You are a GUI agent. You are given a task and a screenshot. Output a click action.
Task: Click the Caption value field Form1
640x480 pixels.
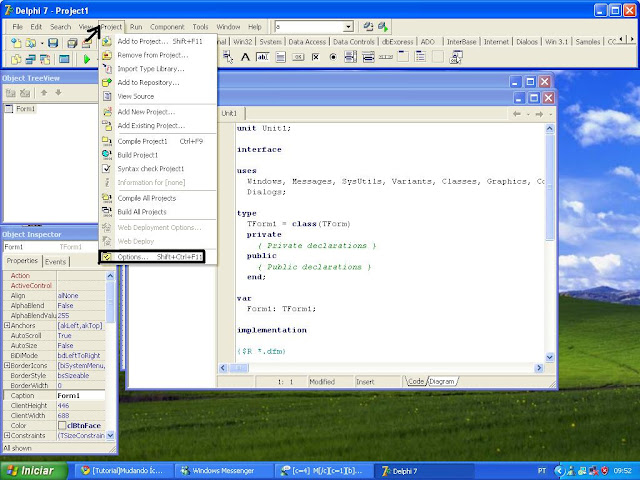(x=81, y=396)
